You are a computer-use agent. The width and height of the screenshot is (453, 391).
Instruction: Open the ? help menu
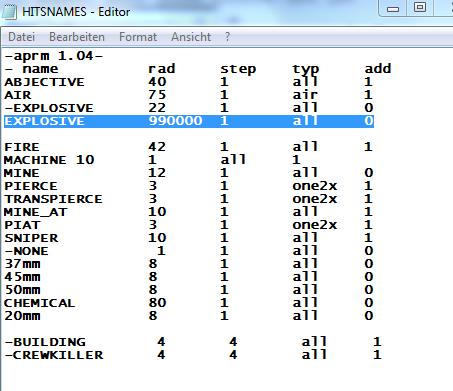(x=227, y=37)
